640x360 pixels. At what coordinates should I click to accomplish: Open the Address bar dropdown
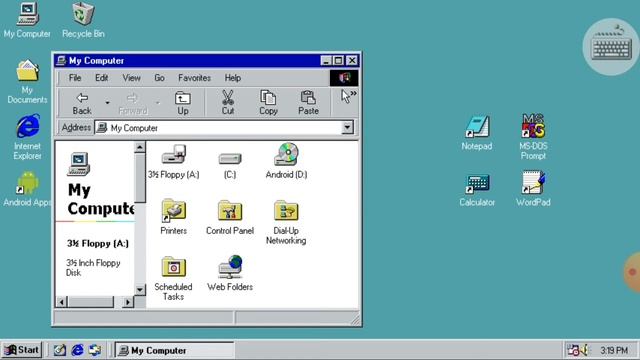[x=347, y=128]
